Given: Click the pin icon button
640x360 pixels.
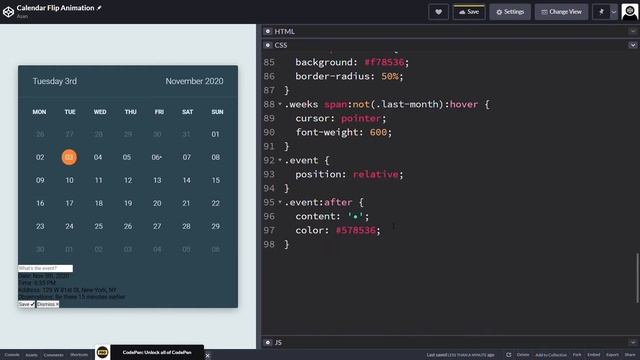Looking at the screenshot, I should (x=601, y=12).
